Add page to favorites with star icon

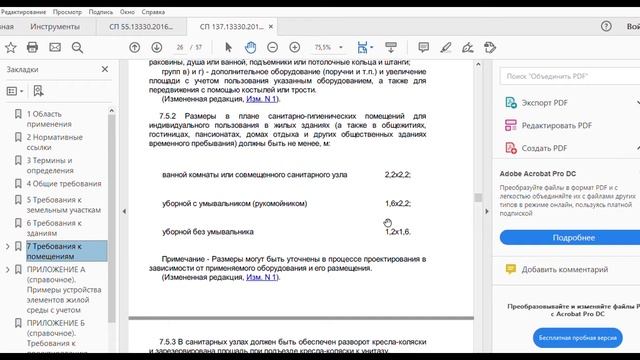11,48
